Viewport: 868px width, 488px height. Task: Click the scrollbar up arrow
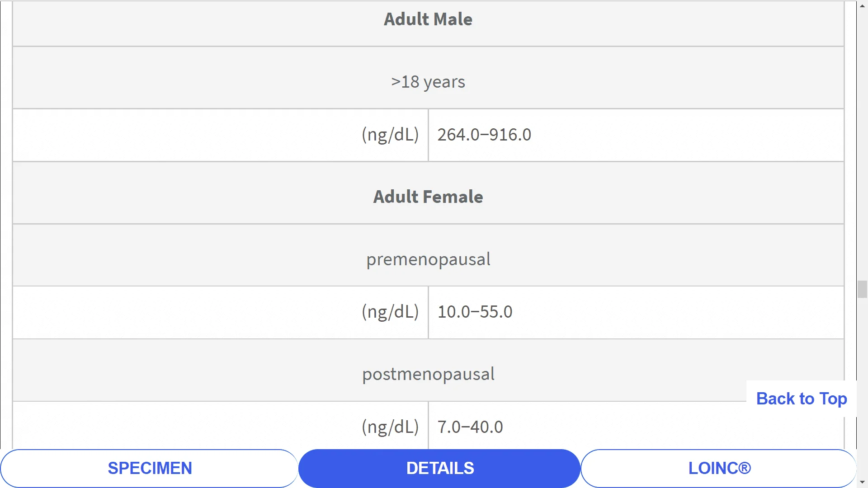pos(862,5)
